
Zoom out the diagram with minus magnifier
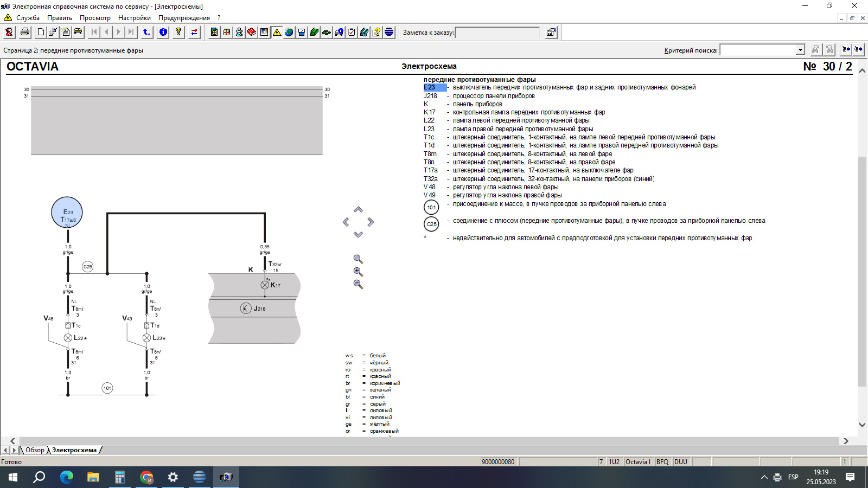click(358, 284)
